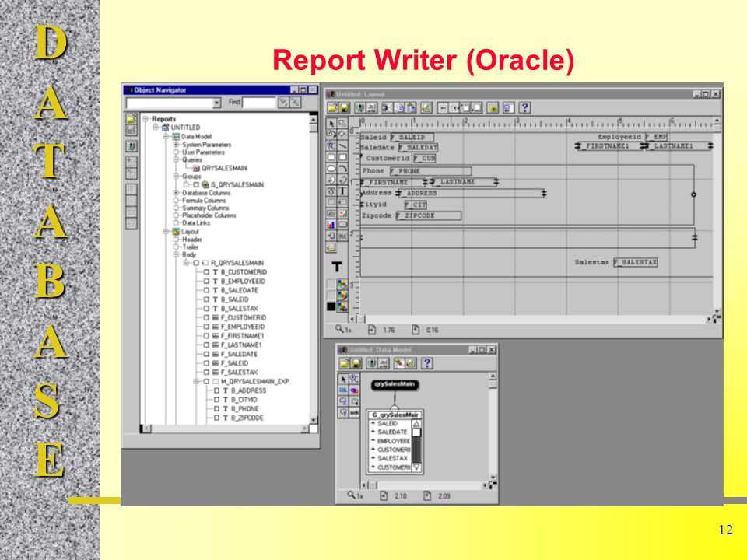Collapse the UNTITLED report node
747x560 pixels.
coord(156,128)
